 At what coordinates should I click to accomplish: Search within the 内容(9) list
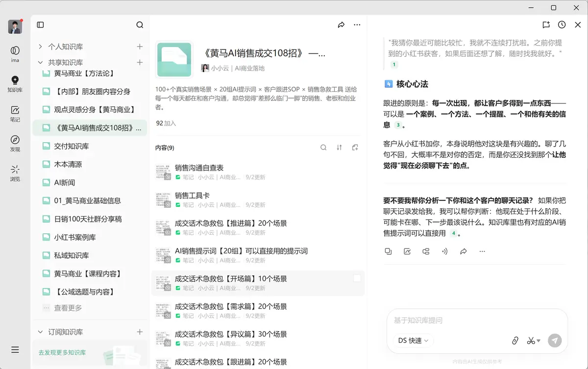pos(323,148)
